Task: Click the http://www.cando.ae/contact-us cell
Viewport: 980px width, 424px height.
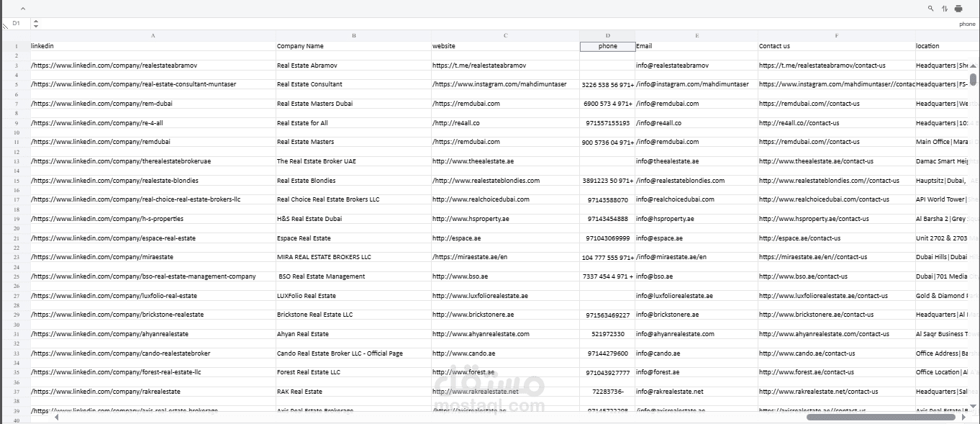Action: point(837,353)
